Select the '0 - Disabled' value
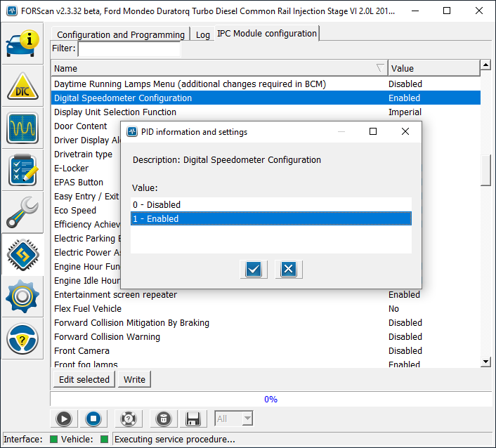The width and height of the screenshot is (496, 448). [270, 204]
